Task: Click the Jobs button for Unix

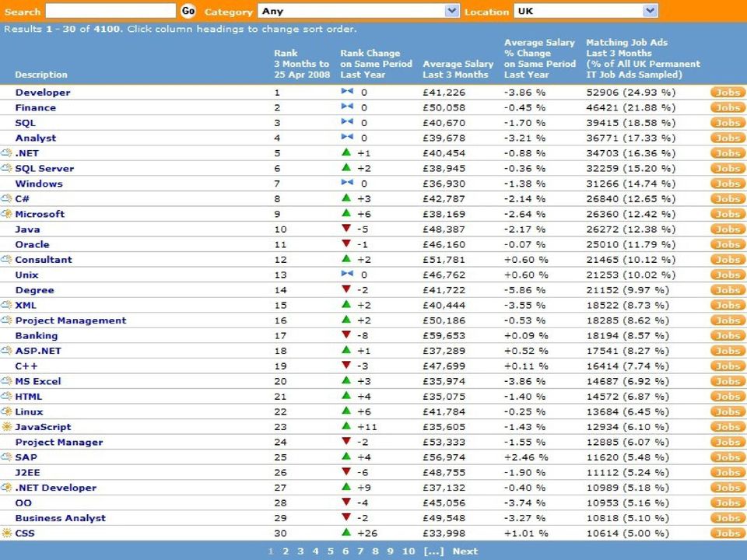Action: tap(727, 275)
